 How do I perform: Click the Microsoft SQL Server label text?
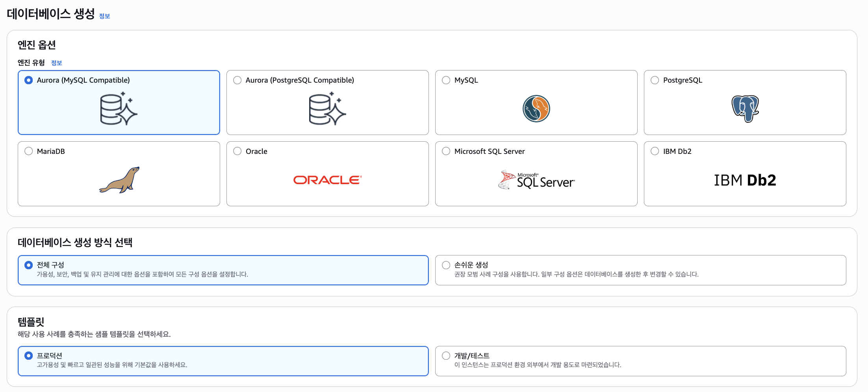[490, 152]
